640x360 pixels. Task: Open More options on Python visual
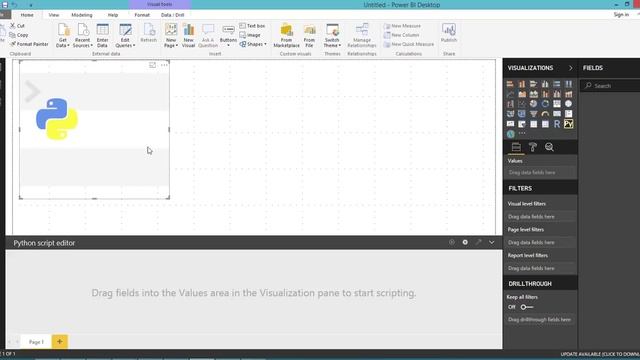tap(164, 65)
